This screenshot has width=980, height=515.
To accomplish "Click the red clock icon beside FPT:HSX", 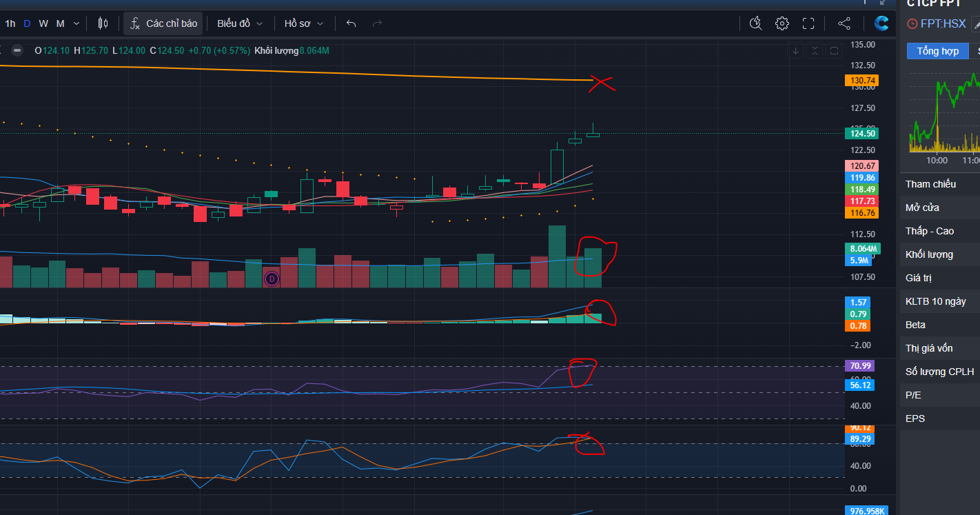I will tap(912, 23).
